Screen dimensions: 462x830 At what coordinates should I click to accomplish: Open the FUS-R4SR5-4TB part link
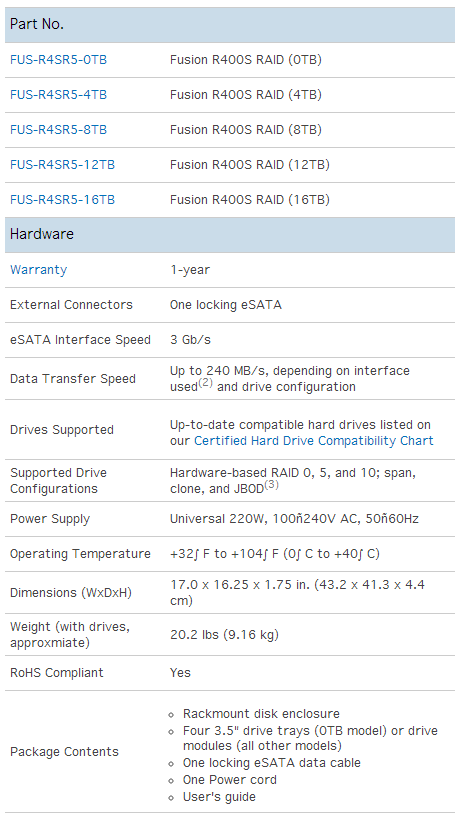tap(58, 95)
